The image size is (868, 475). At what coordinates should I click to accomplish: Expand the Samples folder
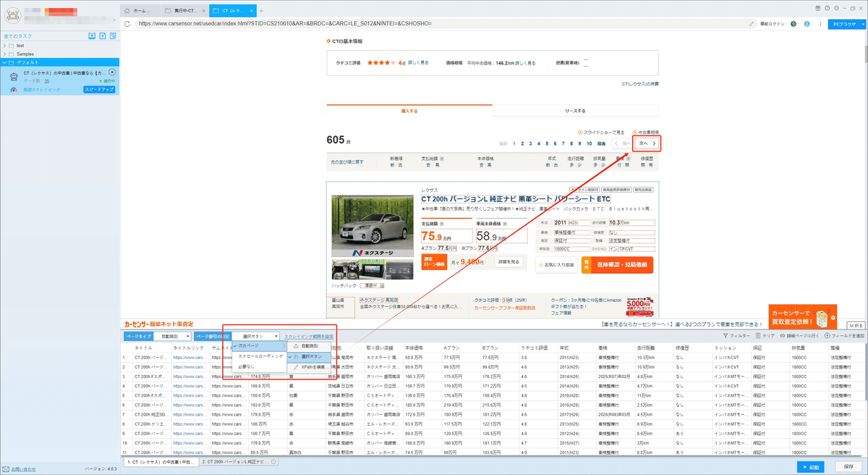(4, 54)
